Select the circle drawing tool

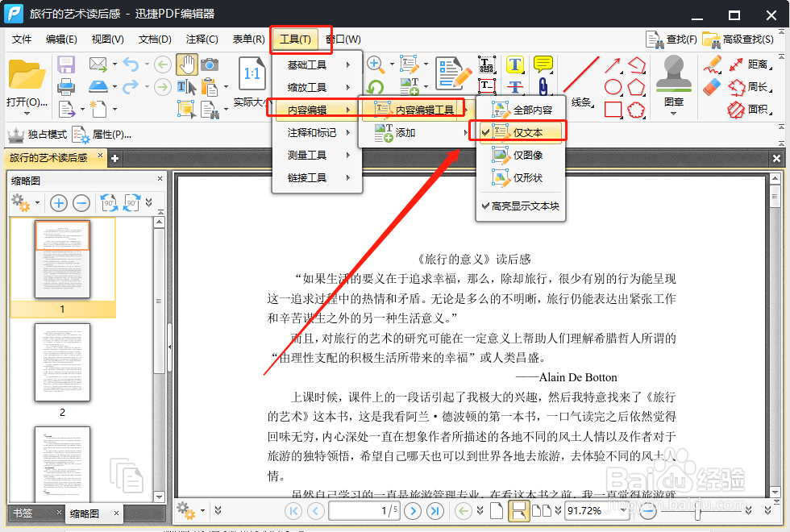(613, 85)
